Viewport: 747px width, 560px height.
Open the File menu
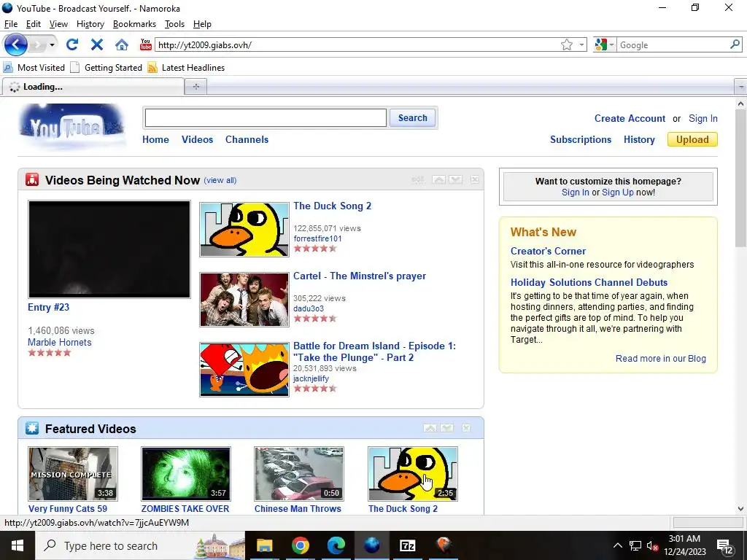coord(10,24)
